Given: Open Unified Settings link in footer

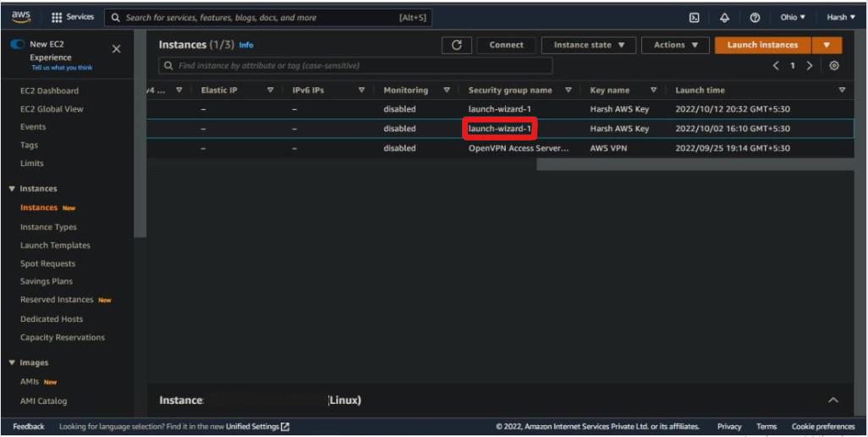Looking at the screenshot, I should click(x=252, y=427).
